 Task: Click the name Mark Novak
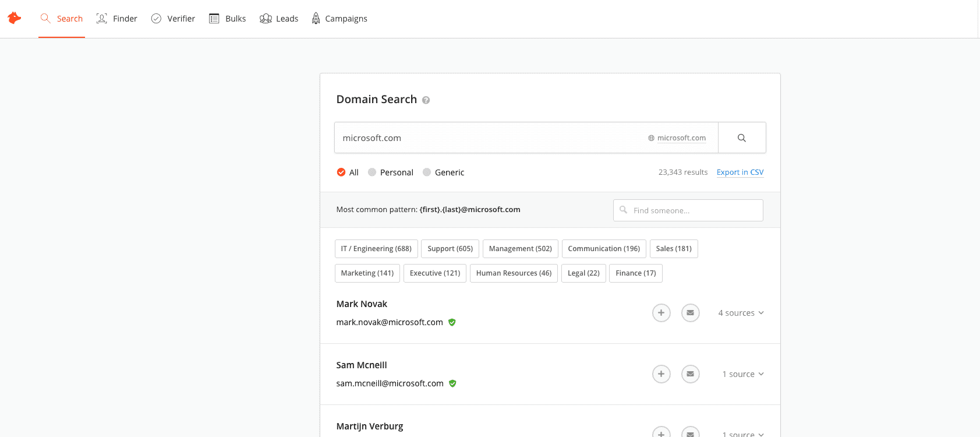point(362,304)
